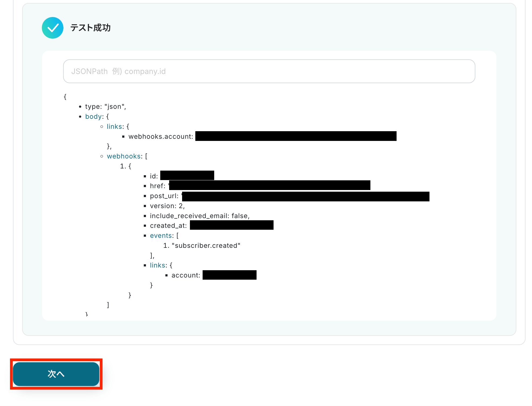Click the redacted webhooks.account value

[296, 136]
